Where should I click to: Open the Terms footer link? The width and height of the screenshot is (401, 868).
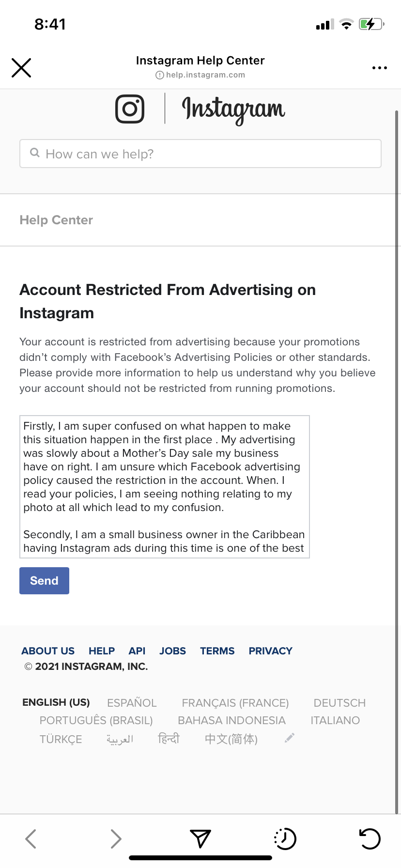pos(217,651)
